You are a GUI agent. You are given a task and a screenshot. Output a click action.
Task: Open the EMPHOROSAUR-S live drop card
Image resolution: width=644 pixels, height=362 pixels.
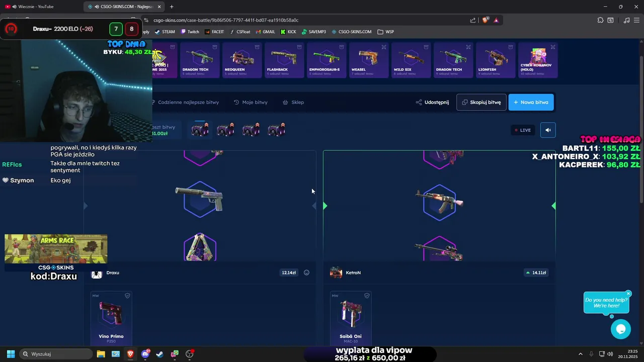(327, 60)
